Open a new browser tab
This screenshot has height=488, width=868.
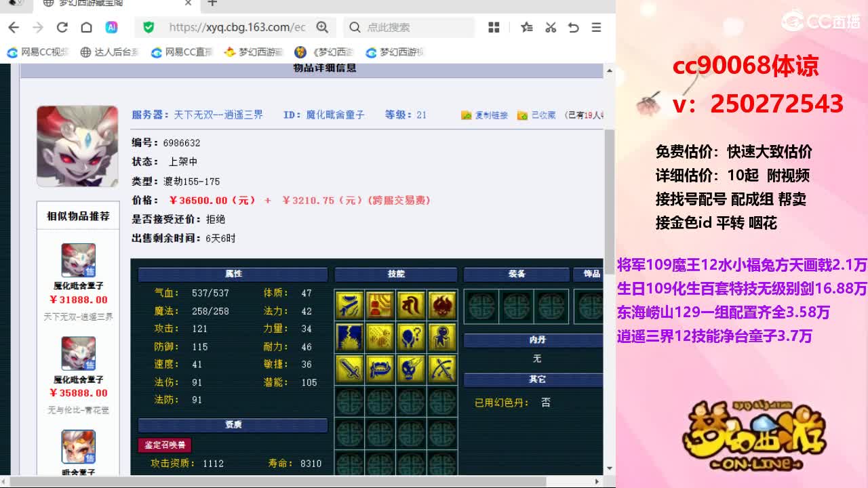point(212,3)
